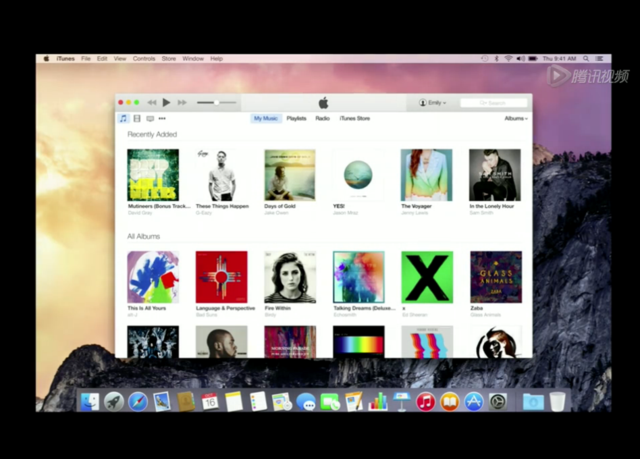Open the Store menu in menu bar
Screen dimensions: 640x459
[169, 59]
